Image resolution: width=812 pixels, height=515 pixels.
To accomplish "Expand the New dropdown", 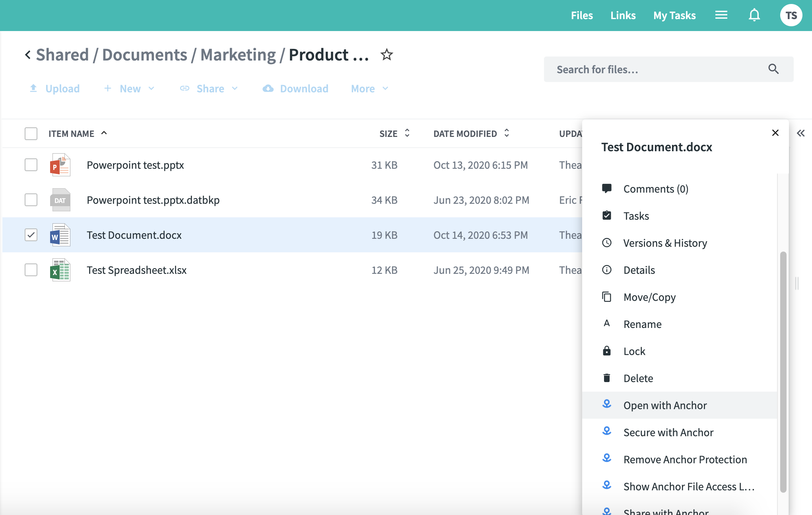I will [x=130, y=89].
